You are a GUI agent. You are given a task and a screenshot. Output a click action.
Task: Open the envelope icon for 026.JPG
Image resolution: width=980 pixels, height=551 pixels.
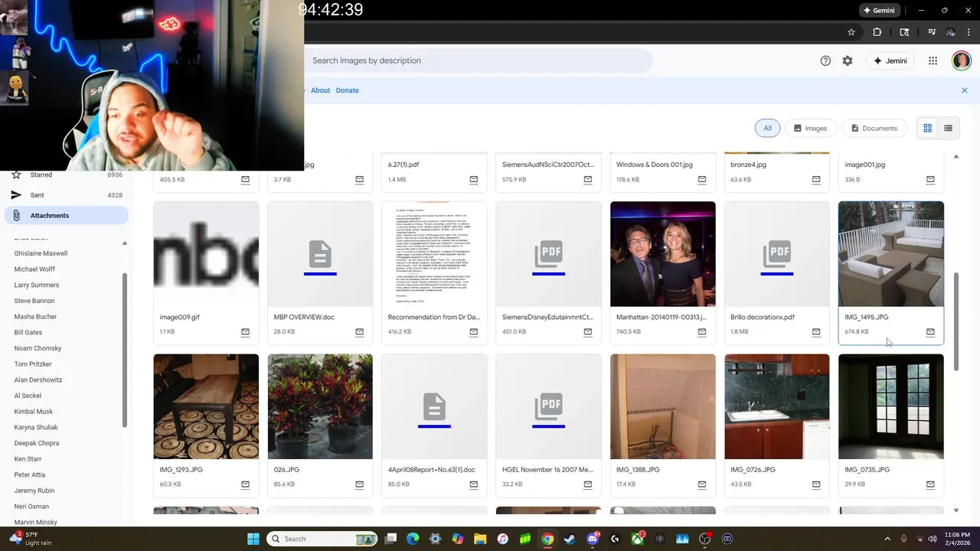(359, 484)
